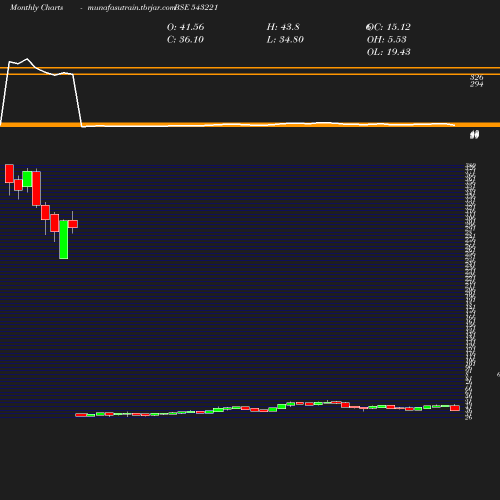Viewport: 500px width, 500px height.
Task: Click the high value 'H: 43.8'
Action: pos(283,27)
